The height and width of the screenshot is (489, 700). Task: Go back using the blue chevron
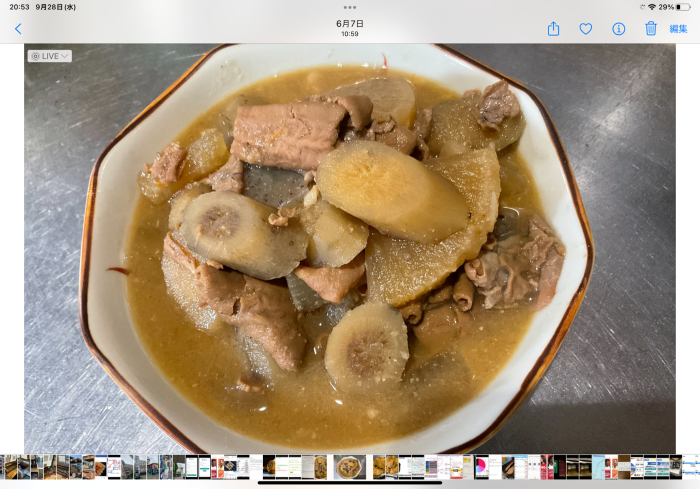click(x=18, y=29)
